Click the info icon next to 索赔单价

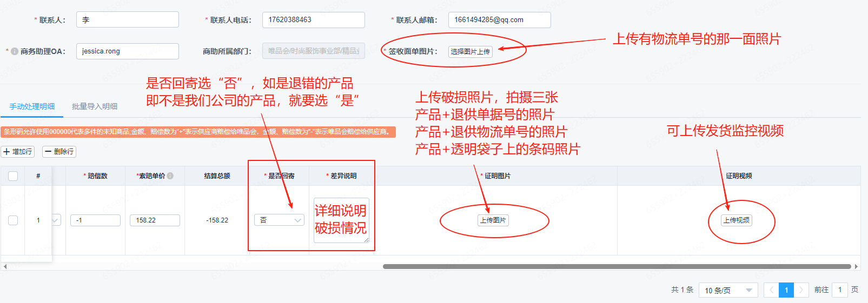tap(170, 176)
